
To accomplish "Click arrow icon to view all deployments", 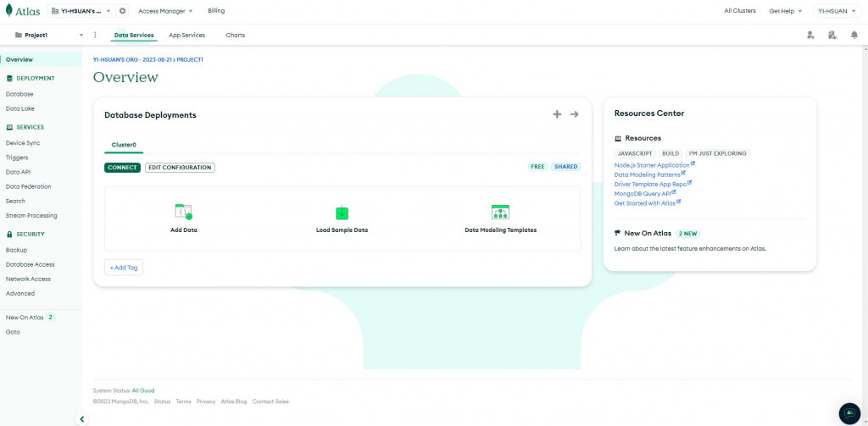I will click(575, 114).
